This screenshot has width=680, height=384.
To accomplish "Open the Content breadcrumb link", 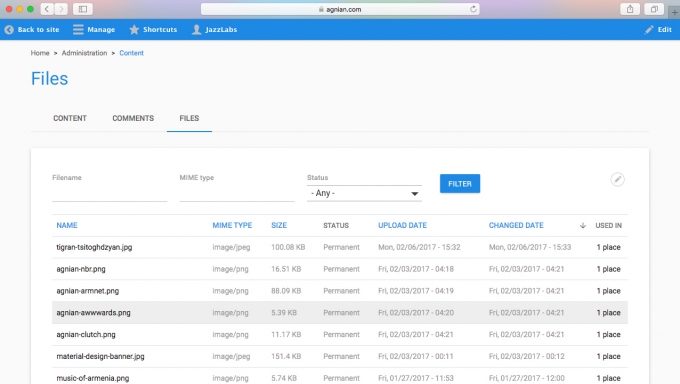I will click(131, 53).
